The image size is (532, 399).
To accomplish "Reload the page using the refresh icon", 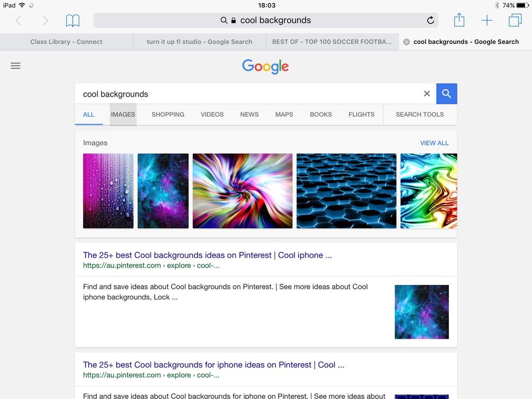I will coord(430,21).
